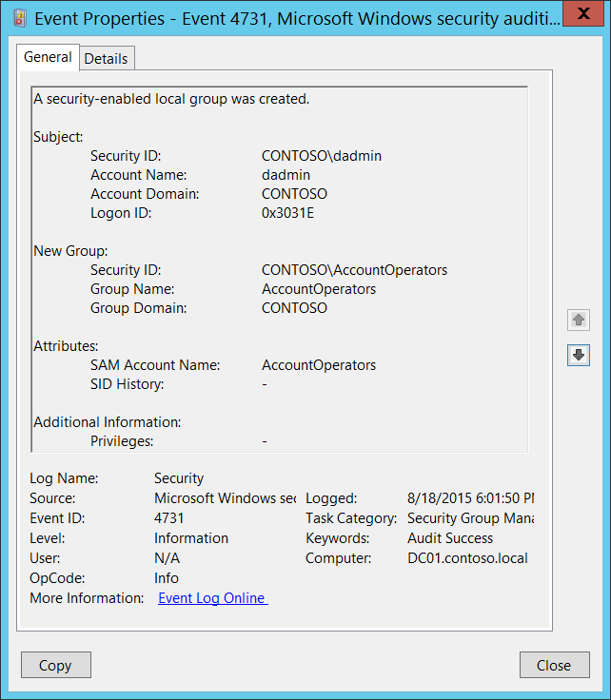The height and width of the screenshot is (700, 611).
Task: Click the OpCode value Info
Action: (x=167, y=578)
